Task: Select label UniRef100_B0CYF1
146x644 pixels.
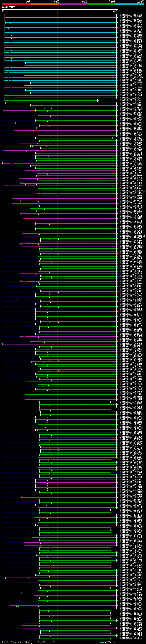Action: tap(131, 578)
